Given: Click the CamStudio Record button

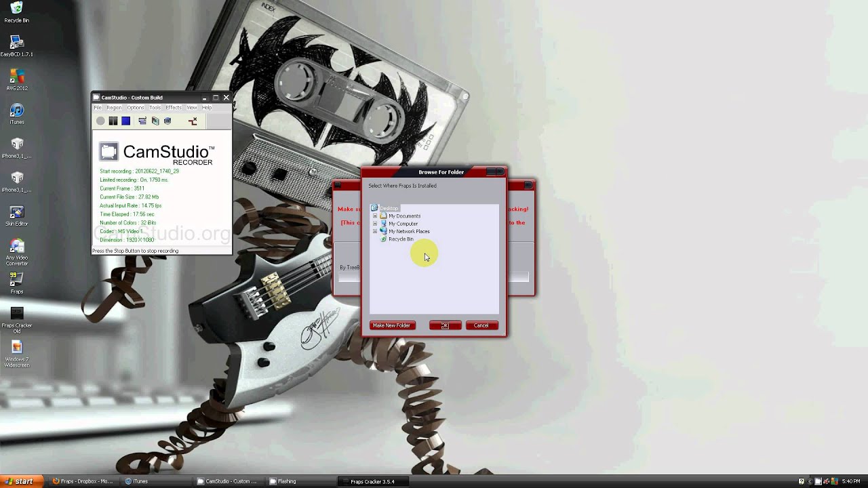Looking at the screenshot, I should (100, 121).
